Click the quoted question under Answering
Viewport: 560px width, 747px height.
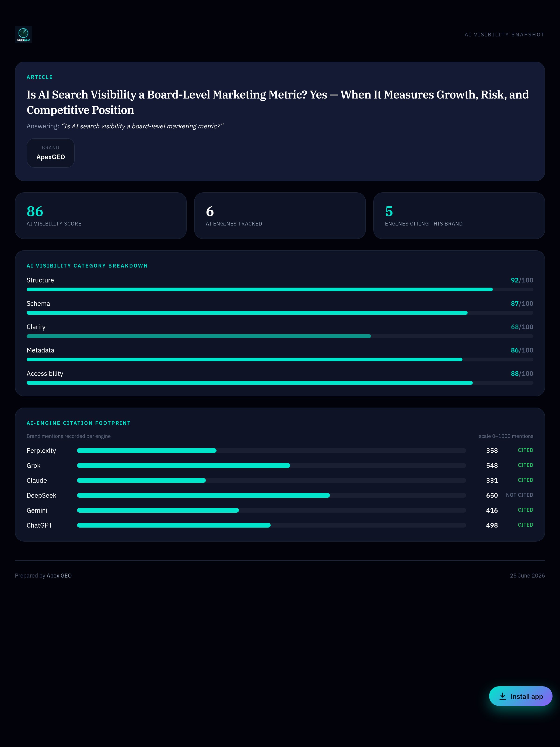[142, 126]
